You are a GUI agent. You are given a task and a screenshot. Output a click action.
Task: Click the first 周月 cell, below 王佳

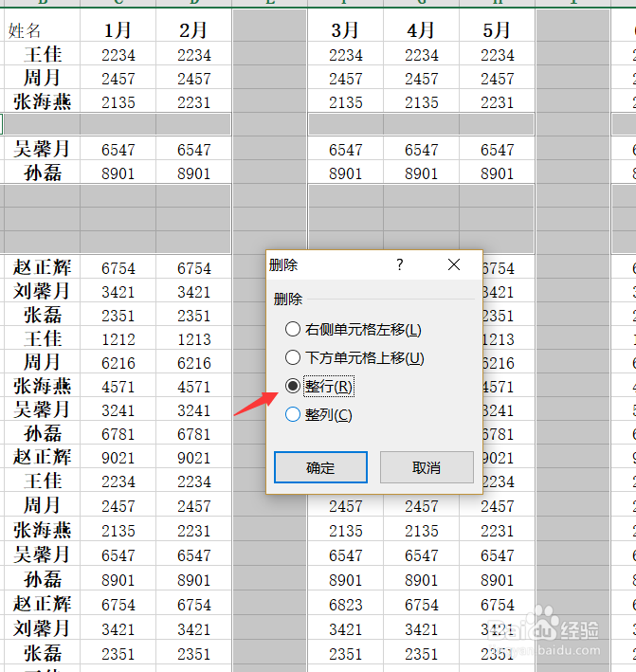pyautogui.click(x=42, y=78)
